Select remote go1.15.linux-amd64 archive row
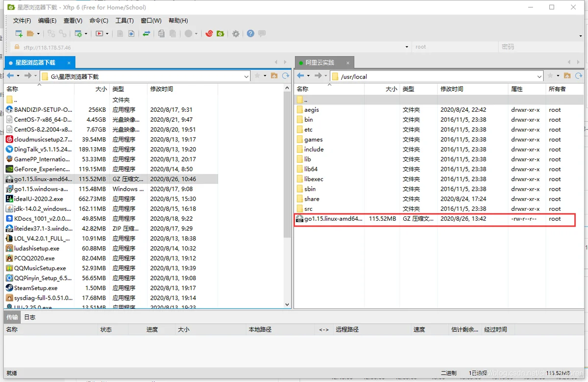The image size is (588, 382). click(x=435, y=219)
